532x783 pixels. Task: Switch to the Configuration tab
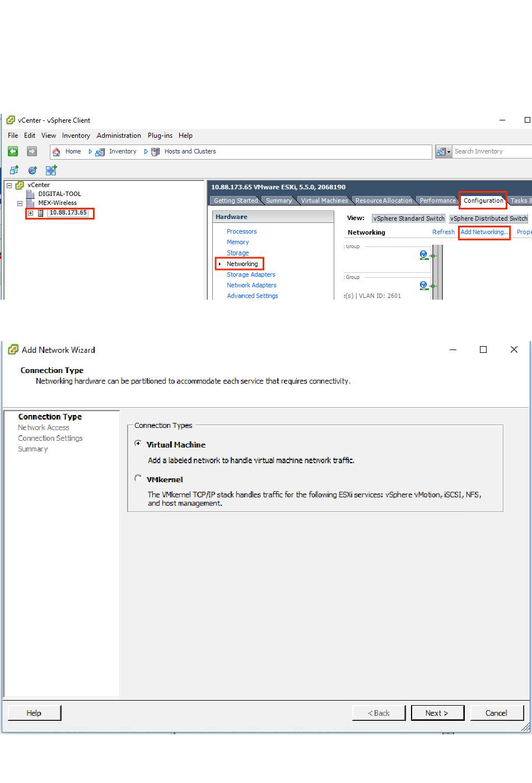[x=483, y=201]
